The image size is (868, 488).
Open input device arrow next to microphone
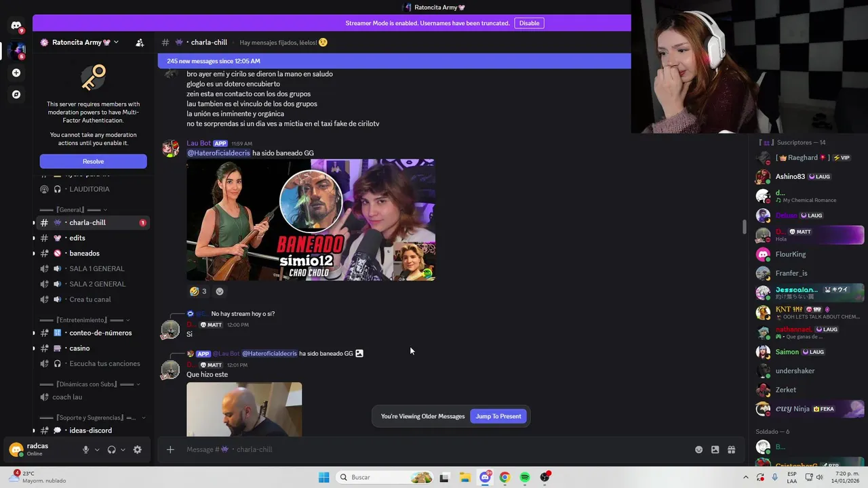tap(97, 449)
